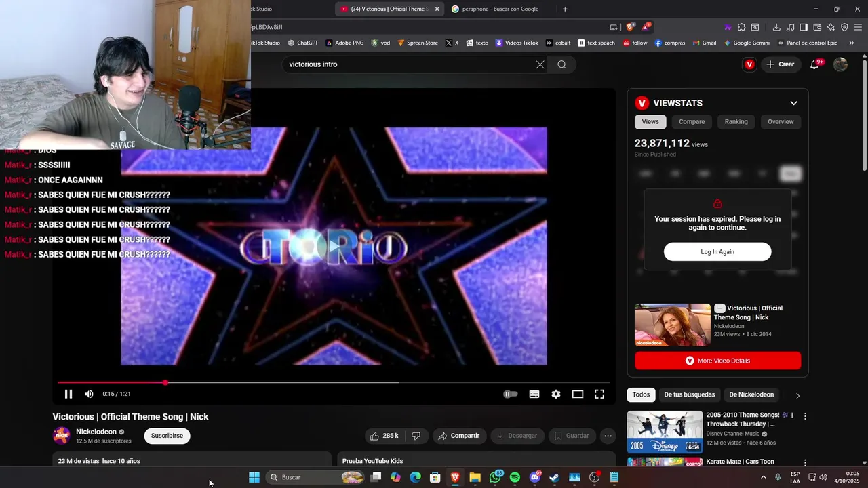Mute the video using the volume icon
The width and height of the screenshot is (868, 488).
[89, 394]
